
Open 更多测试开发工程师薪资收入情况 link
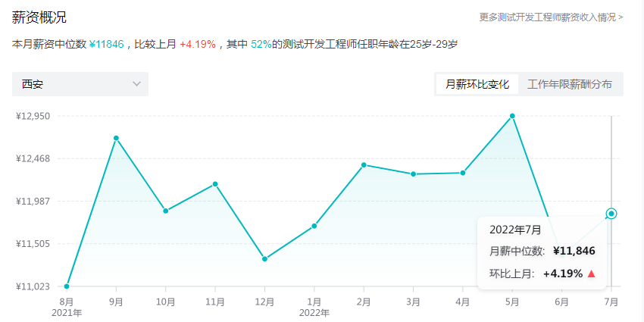[x=551, y=17]
